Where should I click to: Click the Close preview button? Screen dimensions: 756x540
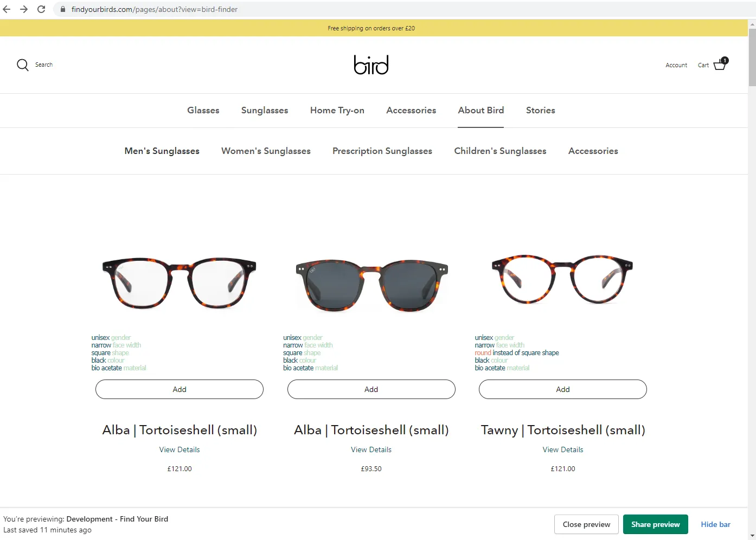pyautogui.click(x=586, y=524)
